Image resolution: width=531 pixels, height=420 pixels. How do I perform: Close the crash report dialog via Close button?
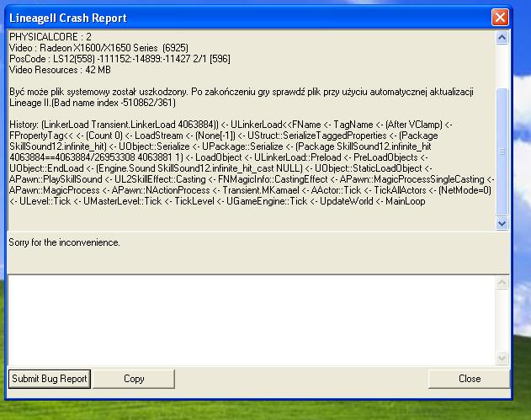pyautogui.click(x=470, y=379)
